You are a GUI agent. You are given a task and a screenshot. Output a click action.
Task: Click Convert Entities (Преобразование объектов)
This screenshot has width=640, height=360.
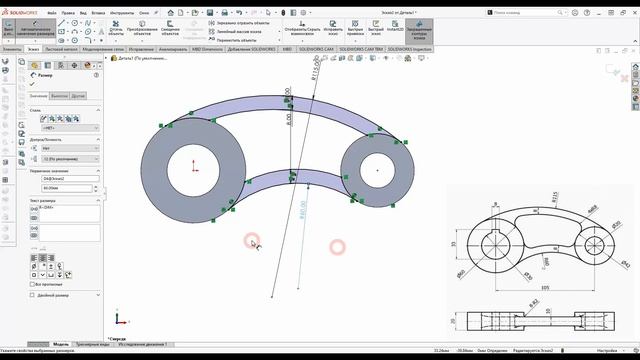(142, 28)
